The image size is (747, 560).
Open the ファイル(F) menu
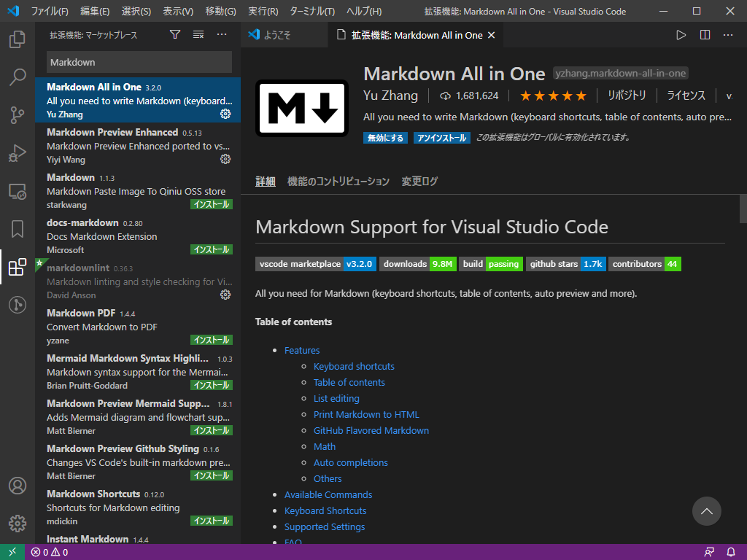click(50, 12)
